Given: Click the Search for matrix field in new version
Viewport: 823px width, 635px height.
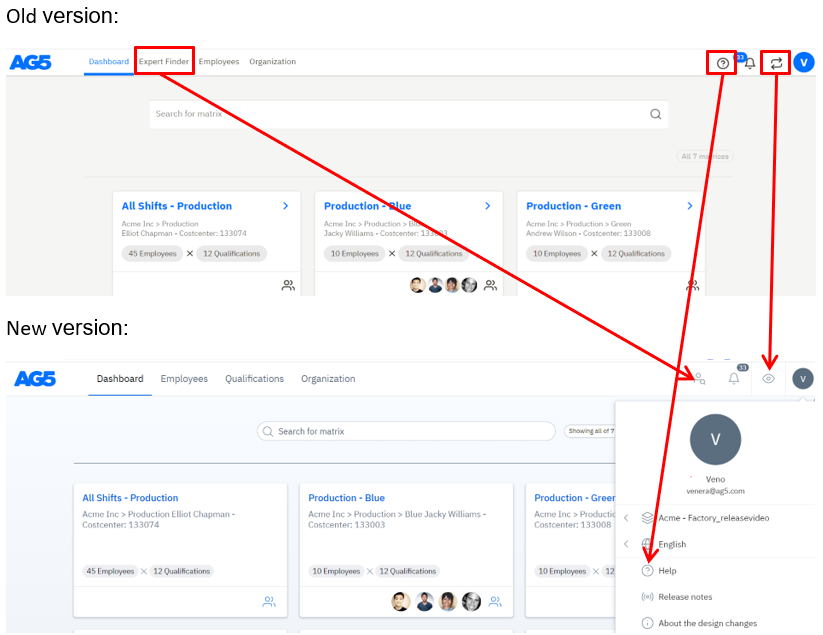Looking at the screenshot, I should coord(406,431).
